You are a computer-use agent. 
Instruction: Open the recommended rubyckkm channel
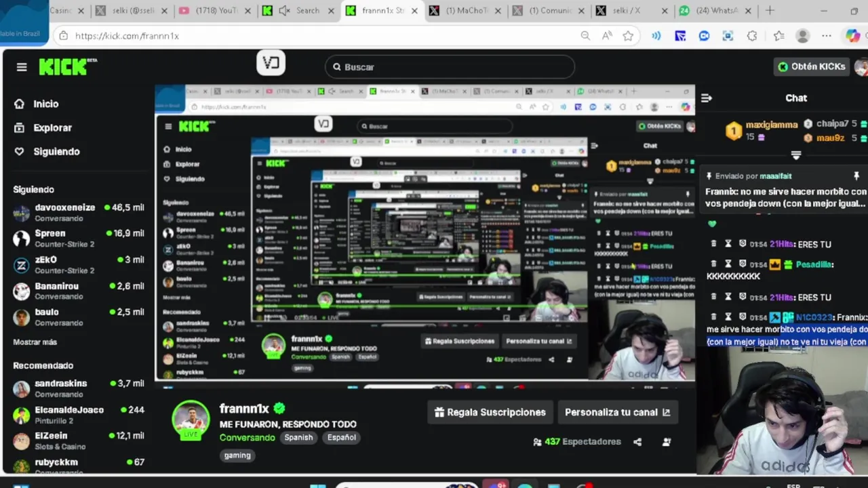79,465
